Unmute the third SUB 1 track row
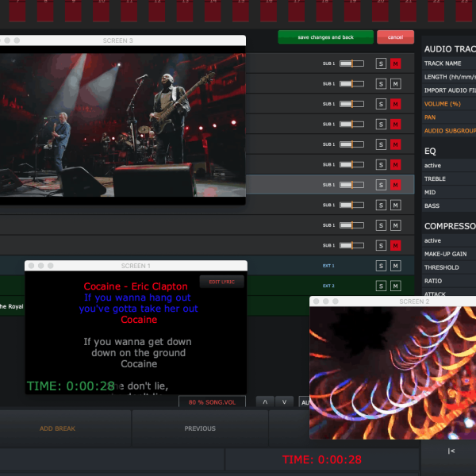This screenshot has width=476, height=476. (395, 104)
